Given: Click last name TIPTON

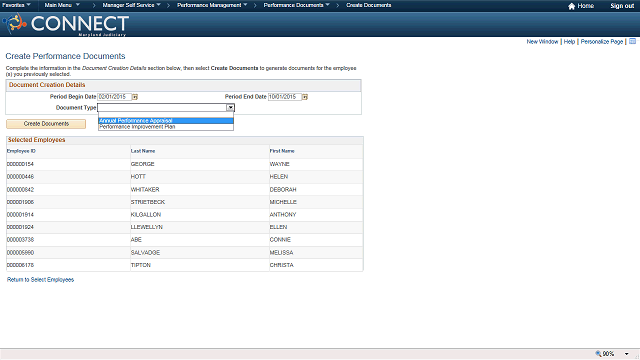Looking at the screenshot, I should click(x=141, y=265).
